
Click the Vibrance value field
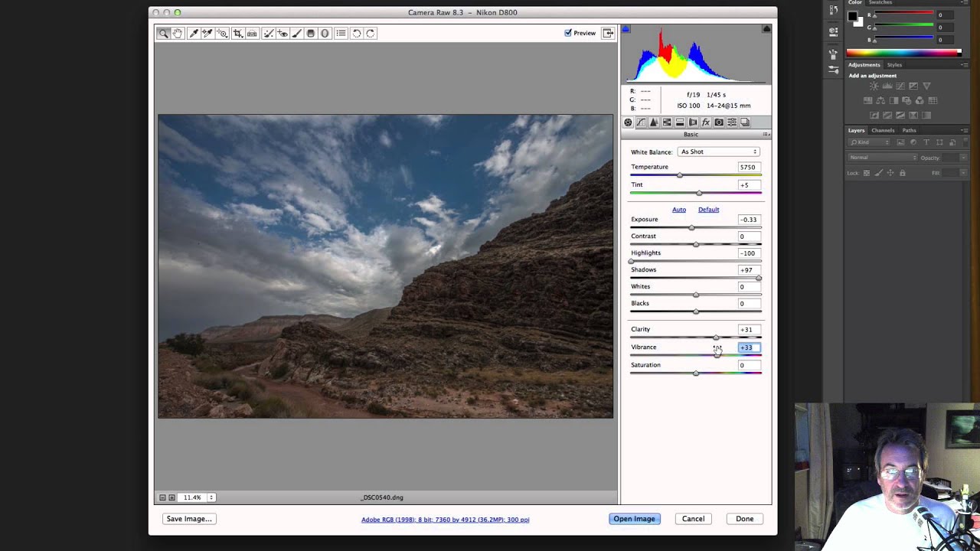(749, 347)
